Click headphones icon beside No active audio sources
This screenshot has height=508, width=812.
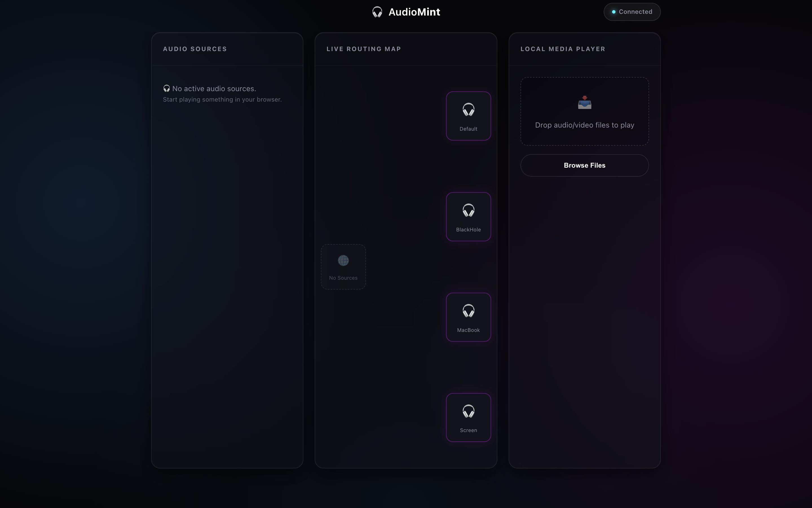(x=166, y=88)
